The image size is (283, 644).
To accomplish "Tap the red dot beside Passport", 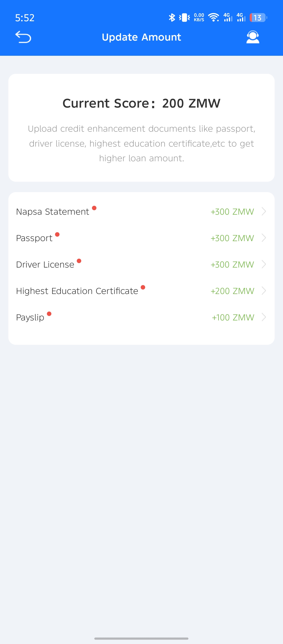I will coord(57,234).
